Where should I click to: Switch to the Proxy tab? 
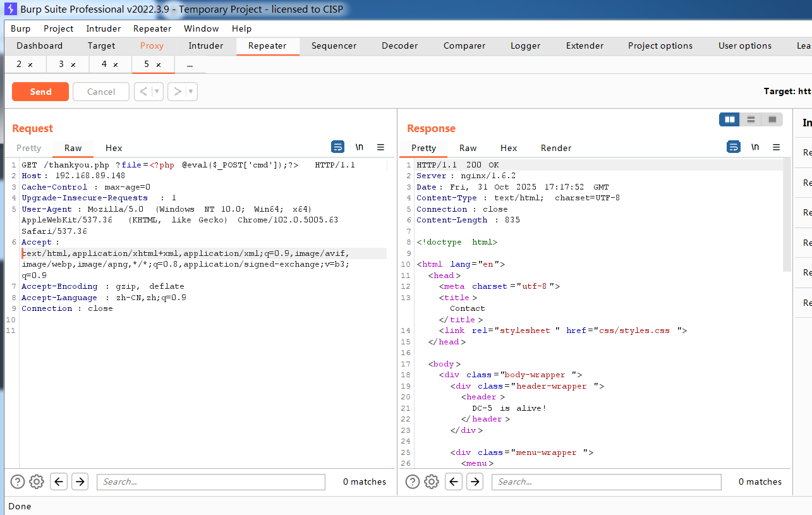[x=152, y=45]
